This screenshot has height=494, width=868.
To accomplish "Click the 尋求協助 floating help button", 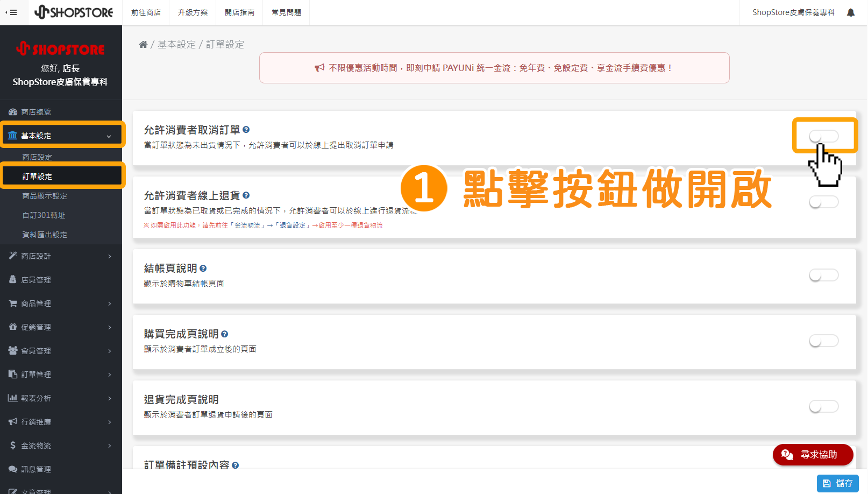I will point(813,455).
